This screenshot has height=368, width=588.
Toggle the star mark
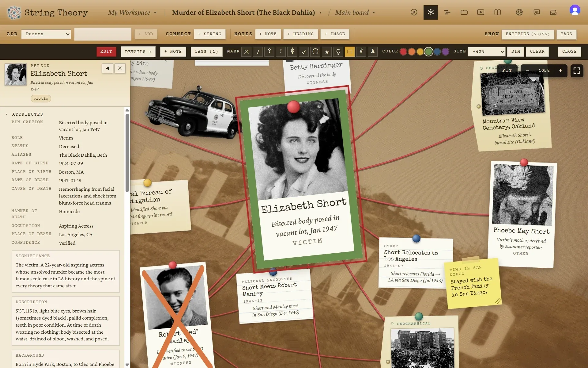click(327, 52)
